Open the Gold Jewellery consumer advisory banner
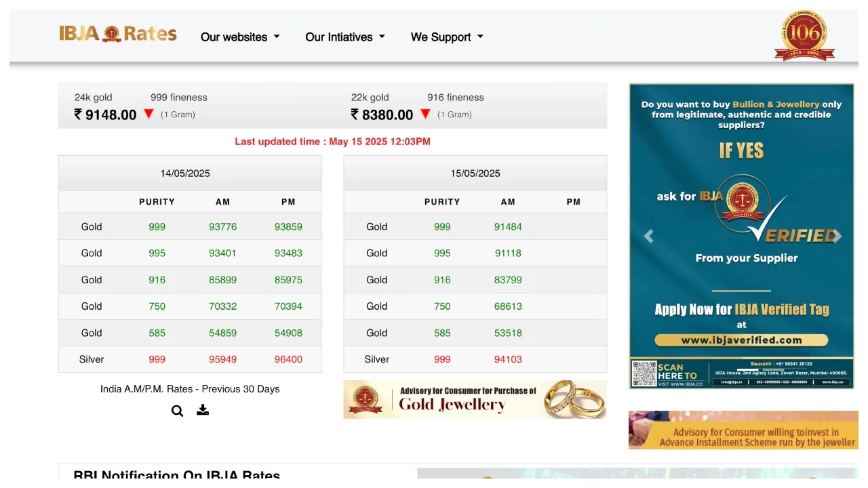 475,399
